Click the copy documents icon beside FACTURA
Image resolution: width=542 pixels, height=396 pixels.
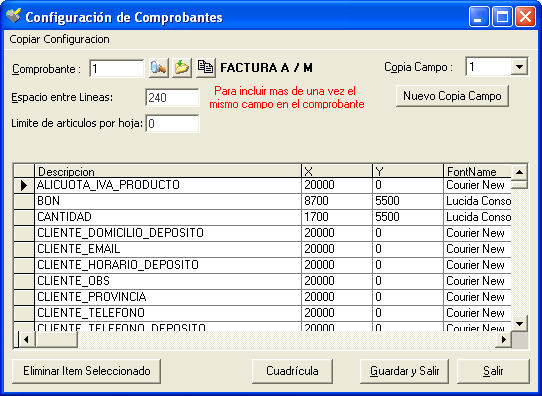pos(206,68)
